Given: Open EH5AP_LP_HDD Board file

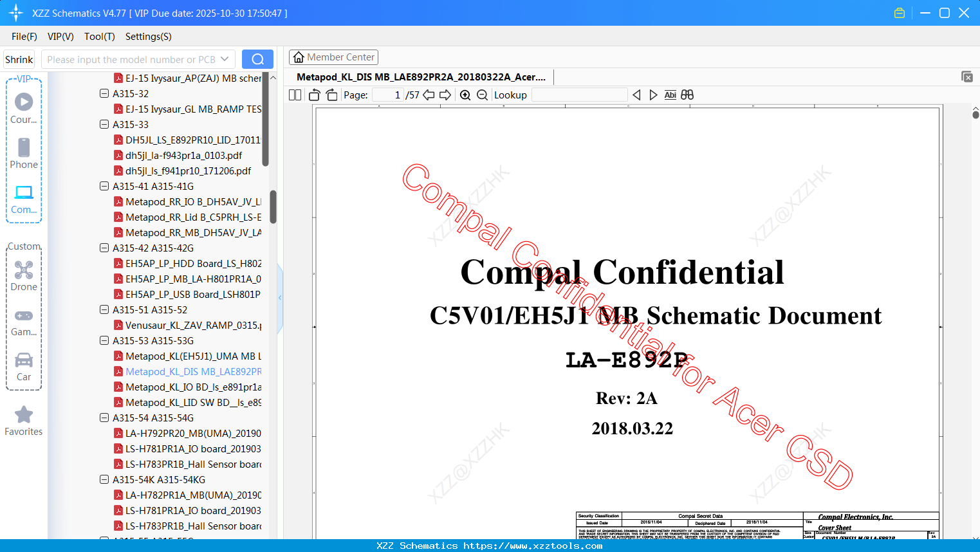Looking at the screenshot, I should pyautogui.click(x=187, y=263).
